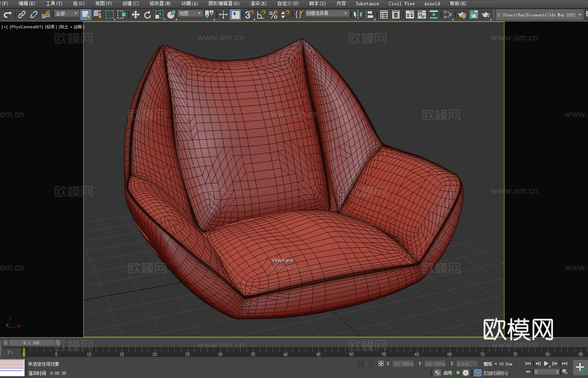Open the 渲染(R) menu

(x=259, y=3)
